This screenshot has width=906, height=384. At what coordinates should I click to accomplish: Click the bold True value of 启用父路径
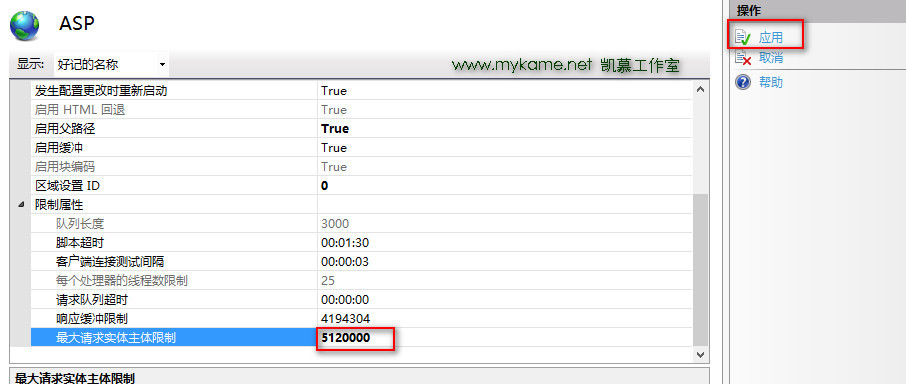(335, 129)
